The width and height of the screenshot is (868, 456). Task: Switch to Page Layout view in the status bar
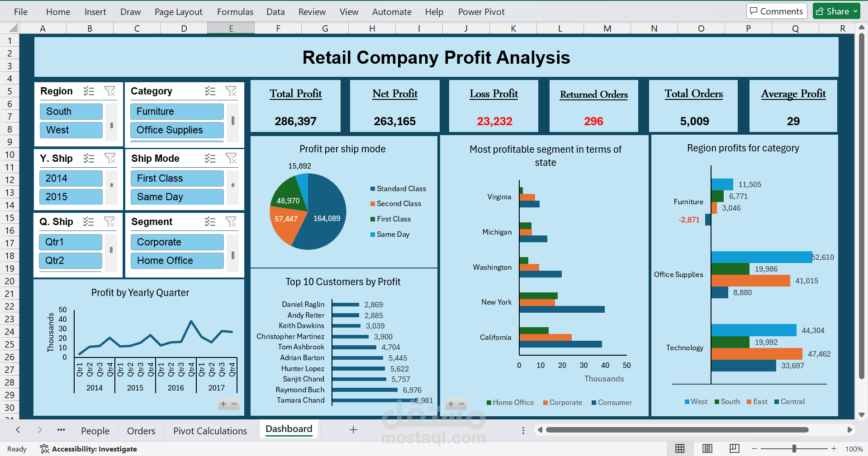[x=707, y=448]
